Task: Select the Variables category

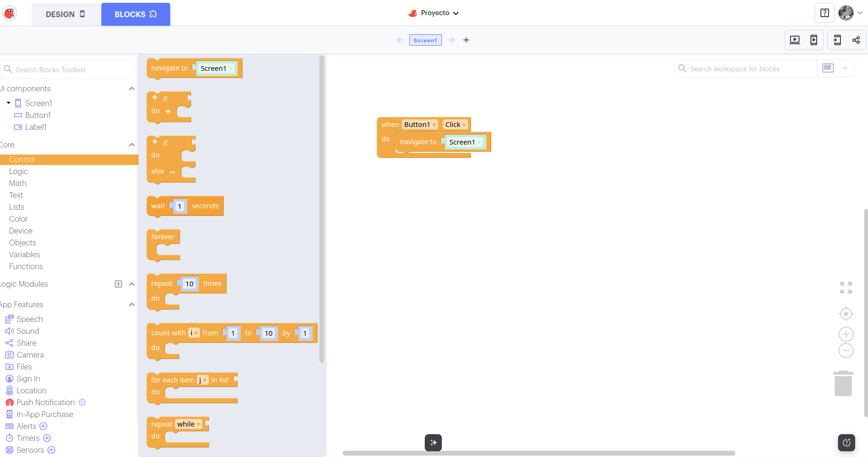Action: click(x=25, y=254)
